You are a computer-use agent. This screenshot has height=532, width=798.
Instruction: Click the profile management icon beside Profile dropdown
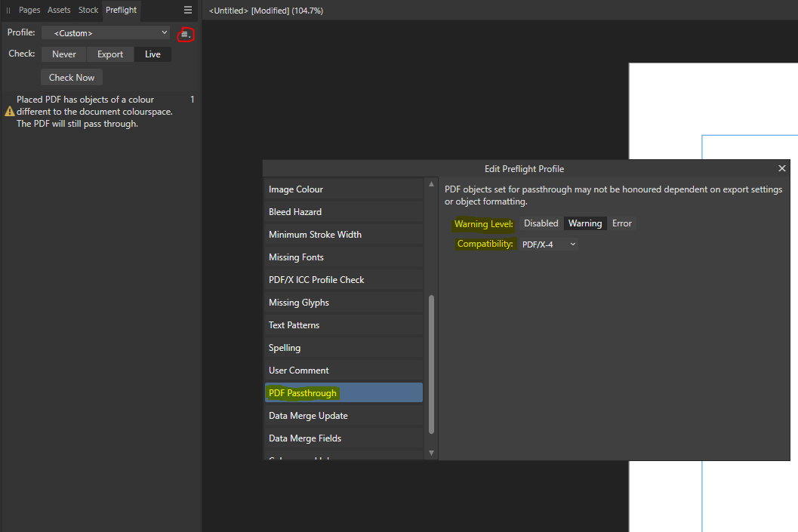185,33
